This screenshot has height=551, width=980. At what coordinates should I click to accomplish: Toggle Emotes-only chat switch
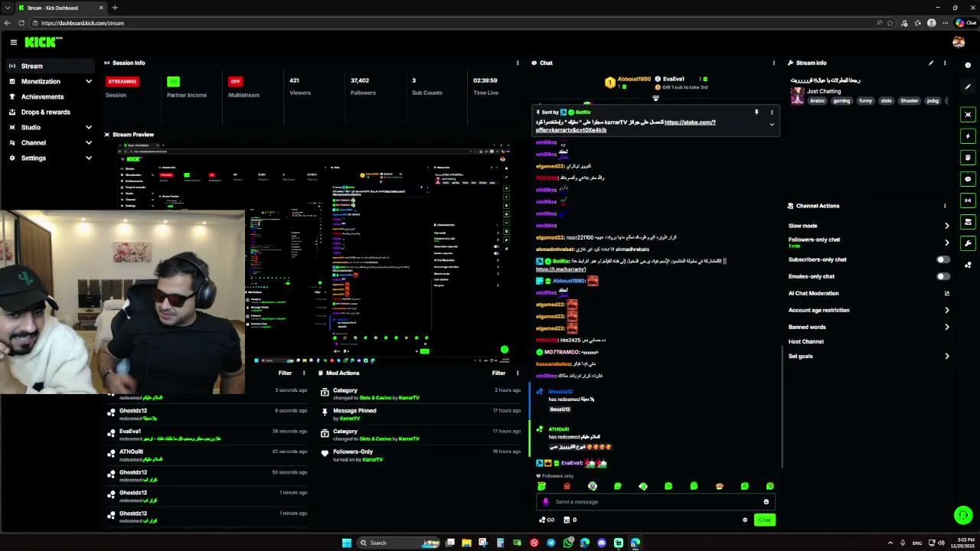[943, 276]
